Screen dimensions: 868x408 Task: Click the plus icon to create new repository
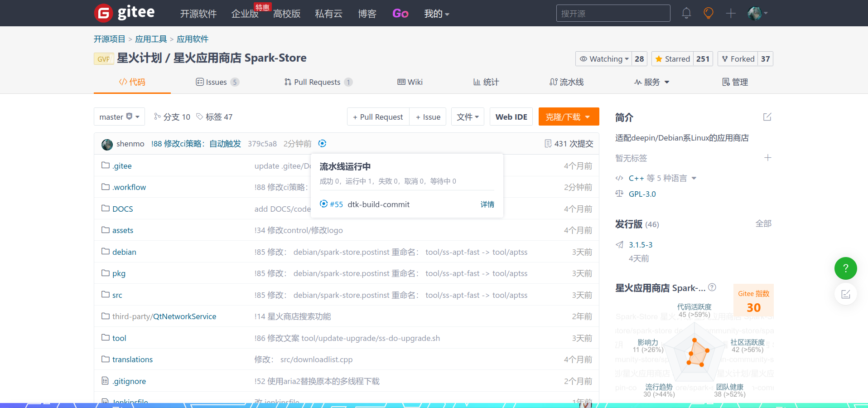coord(730,13)
